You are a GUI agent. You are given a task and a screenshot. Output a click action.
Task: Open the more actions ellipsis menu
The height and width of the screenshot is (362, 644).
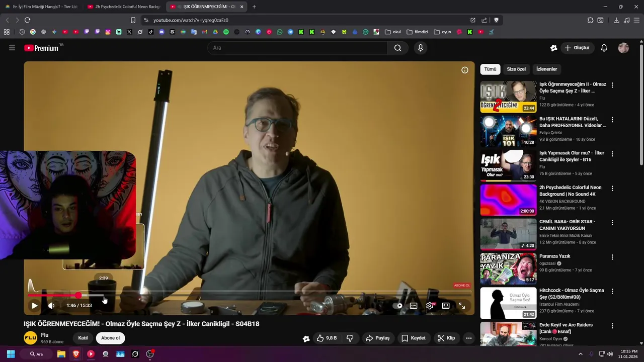[469, 338]
